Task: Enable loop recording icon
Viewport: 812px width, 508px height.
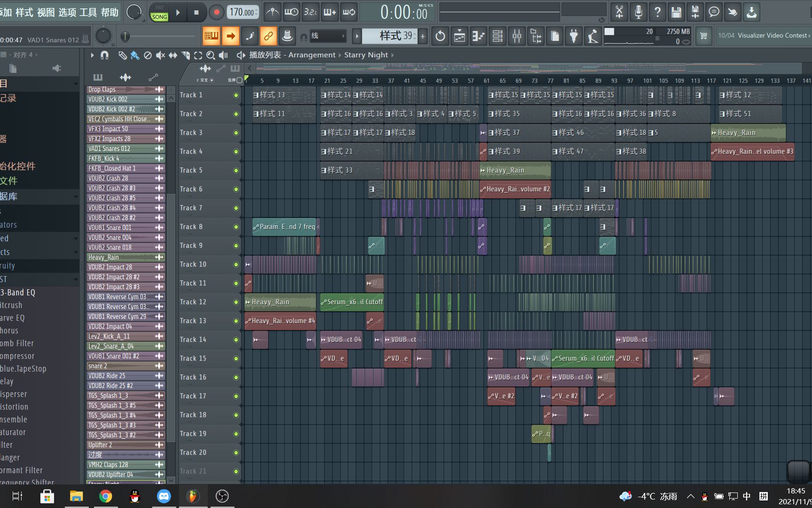Action: click(x=349, y=12)
